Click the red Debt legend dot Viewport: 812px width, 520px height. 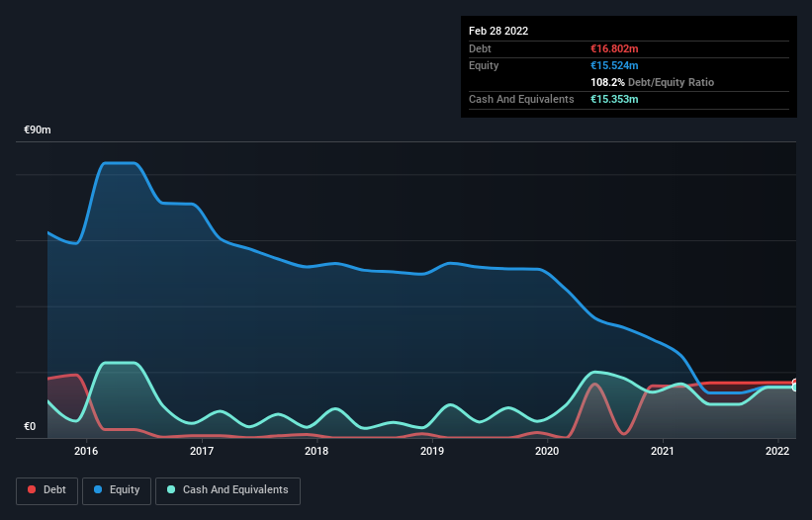(x=32, y=489)
